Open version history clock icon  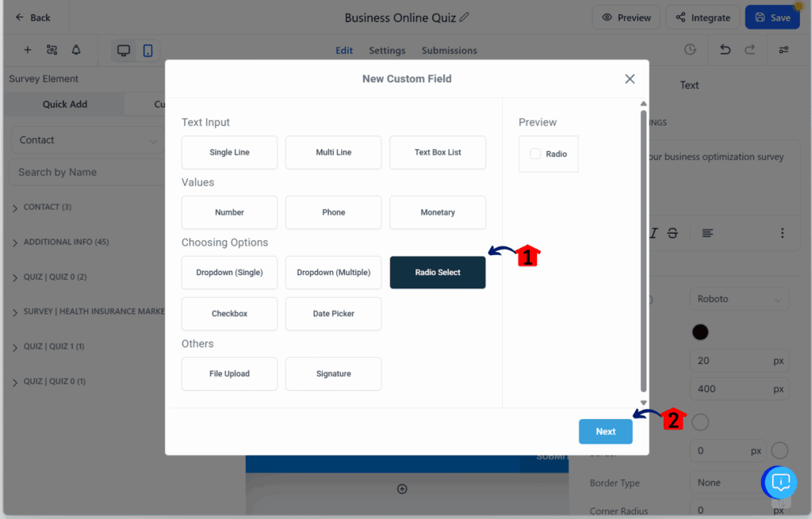point(690,50)
